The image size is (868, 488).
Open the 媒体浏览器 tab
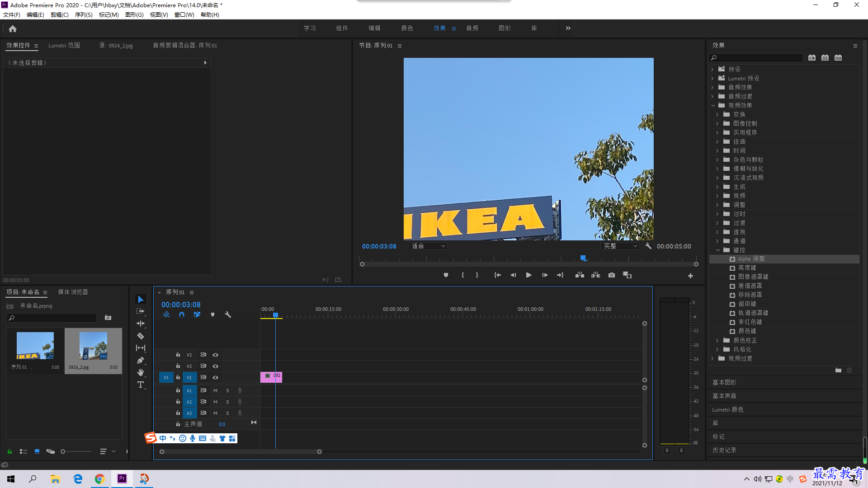[x=73, y=292]
